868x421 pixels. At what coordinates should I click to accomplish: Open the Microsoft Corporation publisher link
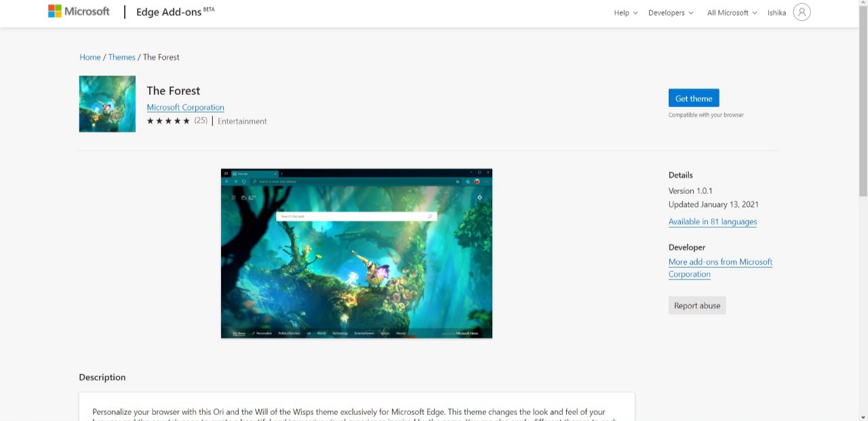(x=185, y=107)
